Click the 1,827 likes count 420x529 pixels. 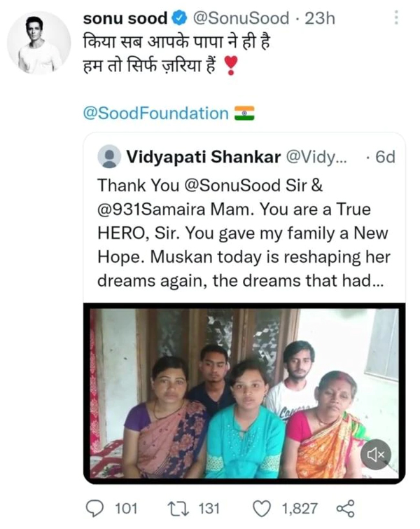(x=300, y=507)
